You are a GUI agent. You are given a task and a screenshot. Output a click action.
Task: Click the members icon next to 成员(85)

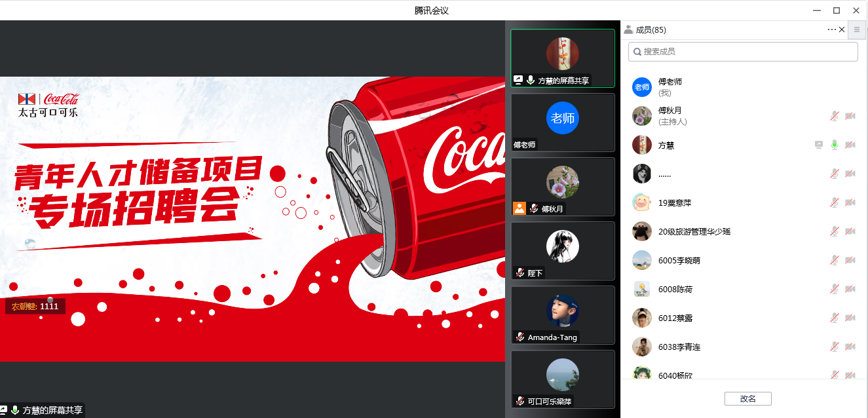[628, 29]
